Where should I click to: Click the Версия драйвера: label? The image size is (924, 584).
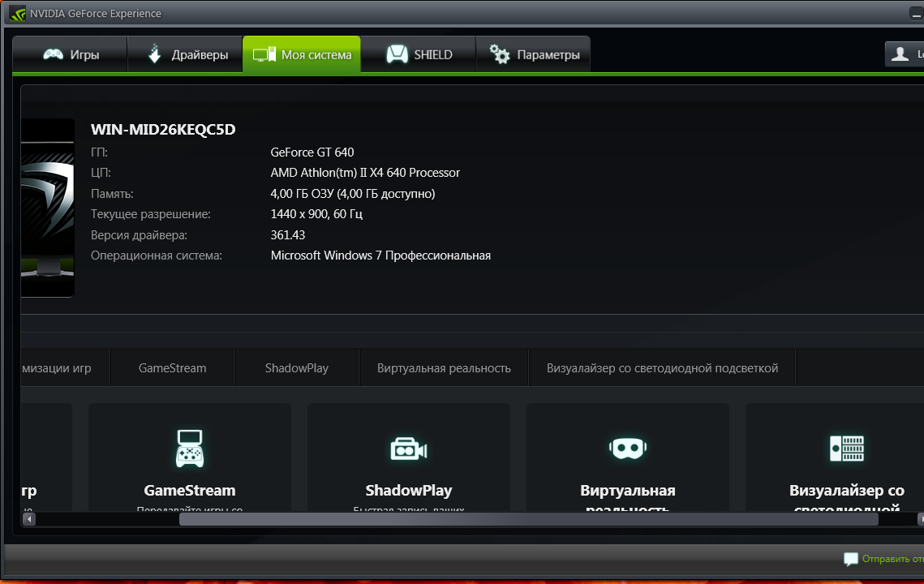(x=139, y=235)
